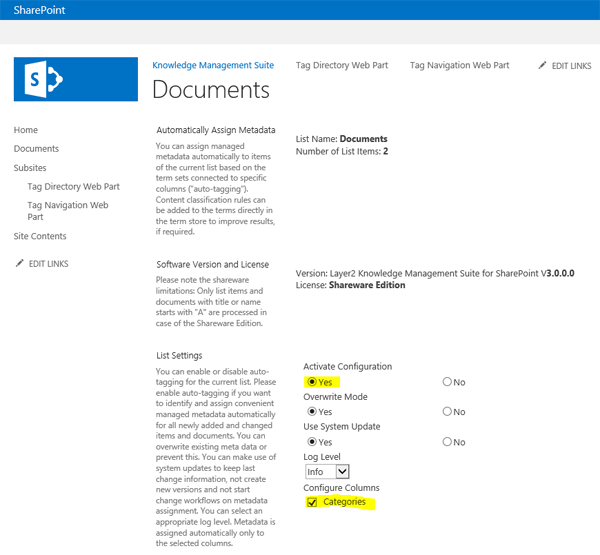The image size is (600, 555).
Task: Click the Software Version and License heading
Action: pos(212,264)
